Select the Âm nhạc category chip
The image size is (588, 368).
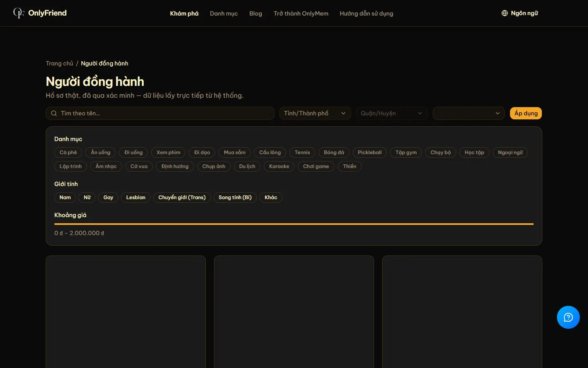point(106,166)
